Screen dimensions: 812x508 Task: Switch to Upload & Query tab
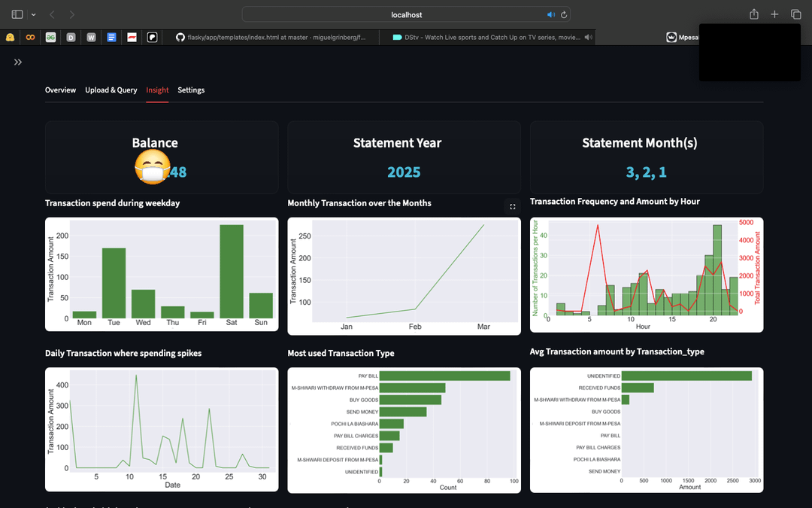tap(111, 90)
